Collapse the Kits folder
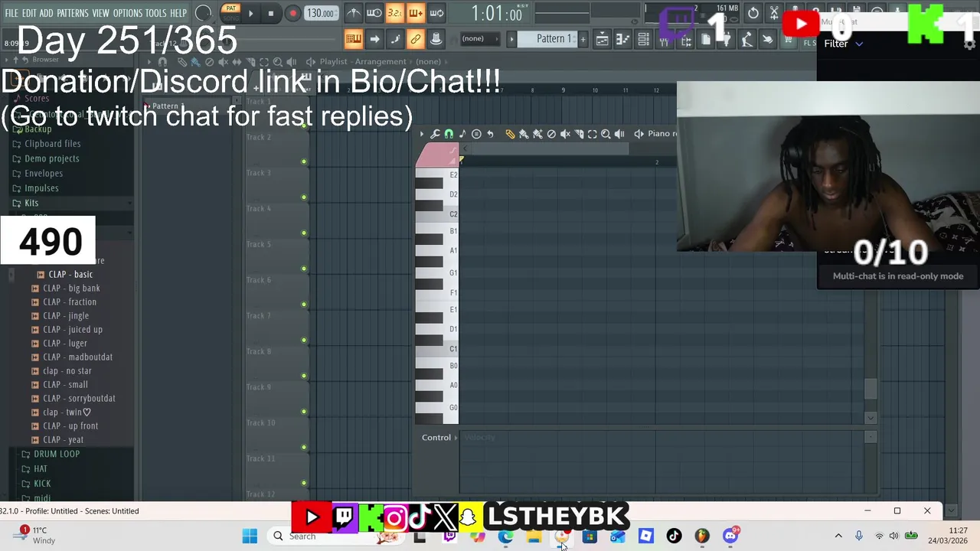Viewport: 980px width, 551px height. (x=31, y=204)
